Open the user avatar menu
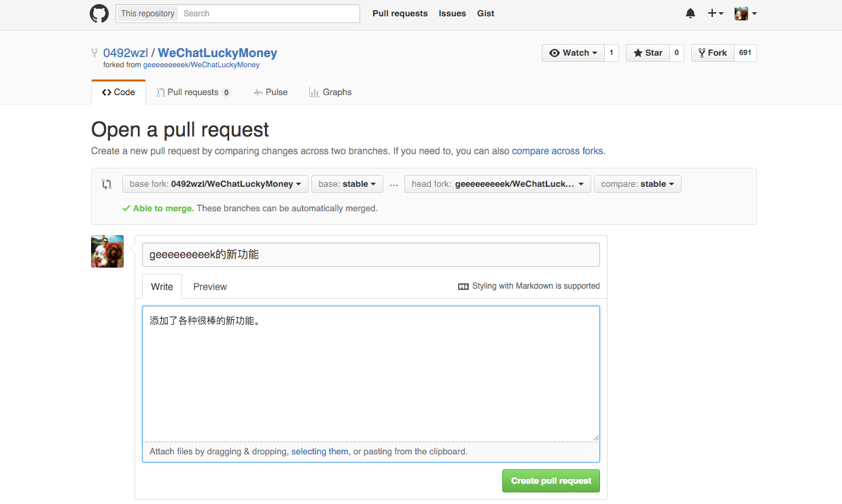842x504 pixels. (745, 14)
